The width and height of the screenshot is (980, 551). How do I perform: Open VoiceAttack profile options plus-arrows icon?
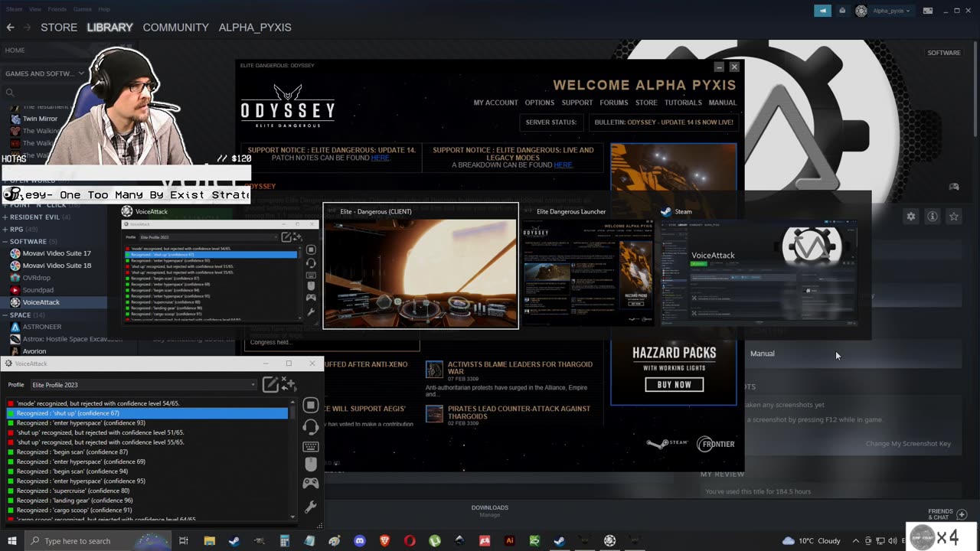click(289, 384)
